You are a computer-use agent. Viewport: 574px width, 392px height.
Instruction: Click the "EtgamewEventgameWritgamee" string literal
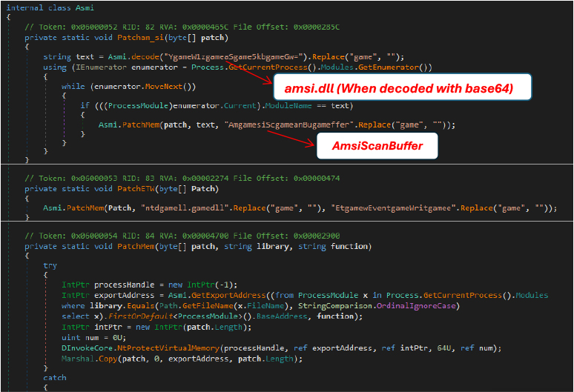point(393,208)
